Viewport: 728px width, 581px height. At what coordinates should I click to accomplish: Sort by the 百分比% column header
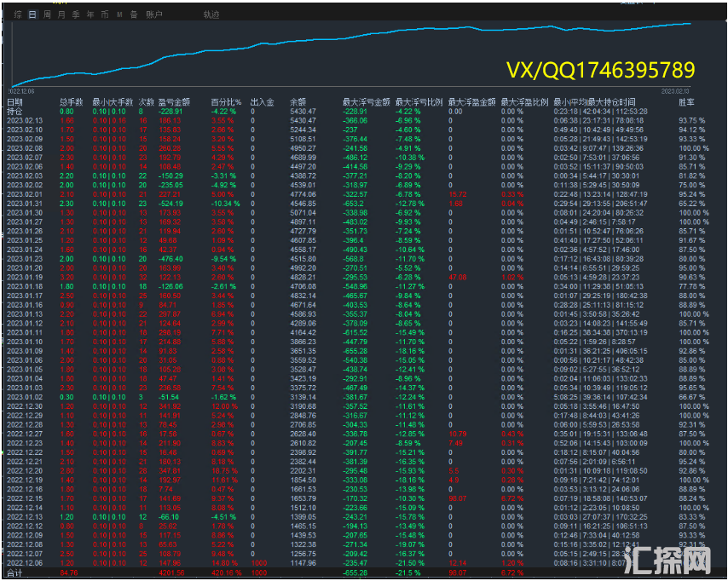point(226,101)
